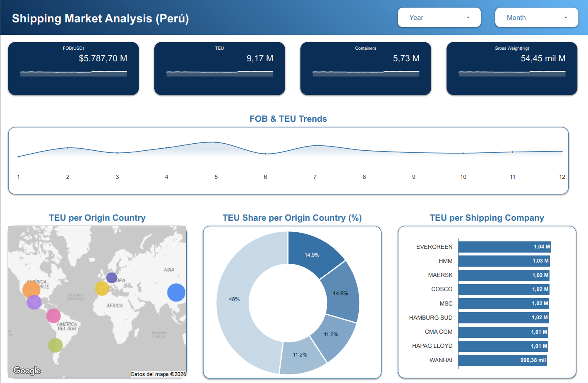Click the blue bubble over Asia
The height and width of the screenshot is (383, 588).
pyautogui.click(x=176, y=292)
